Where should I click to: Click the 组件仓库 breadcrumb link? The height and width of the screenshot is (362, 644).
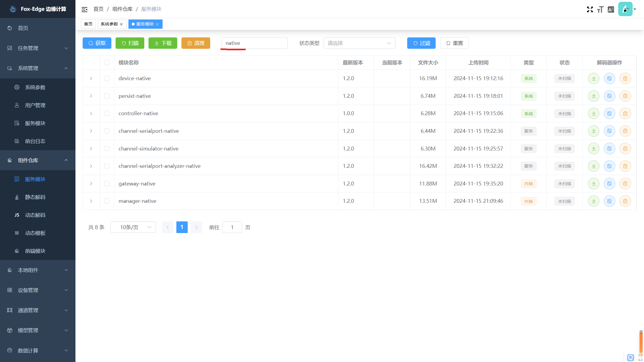(122, 9)
